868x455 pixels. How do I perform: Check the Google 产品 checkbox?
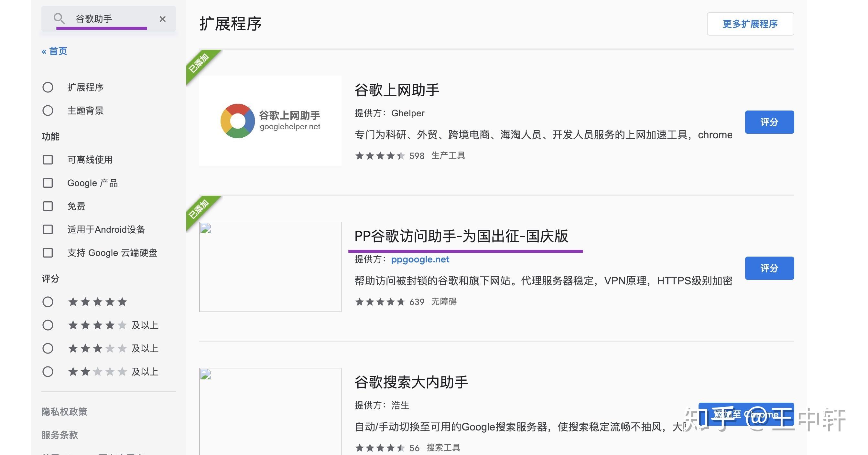click(x=48, y=183)
